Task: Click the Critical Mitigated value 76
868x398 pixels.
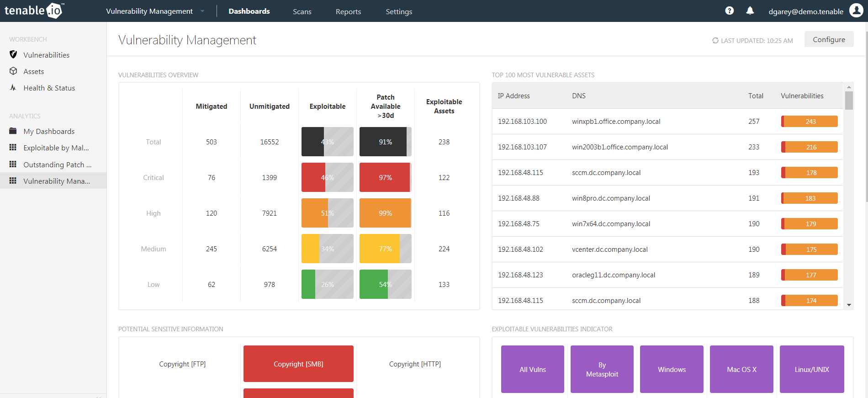Action: (212, 177)
